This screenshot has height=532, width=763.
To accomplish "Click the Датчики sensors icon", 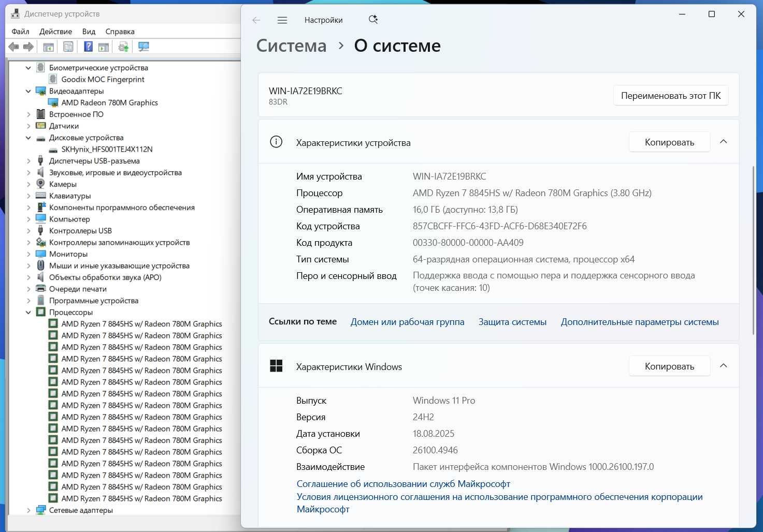I will point(40,126).
